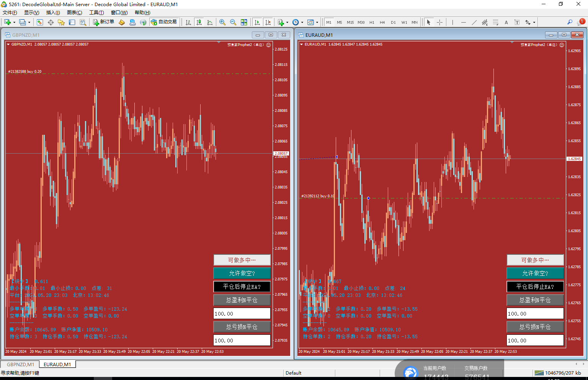Viewport: 588px width, 380px height.
Task: Expand the chart periods clock dropdown
Action: pos(302,22)
